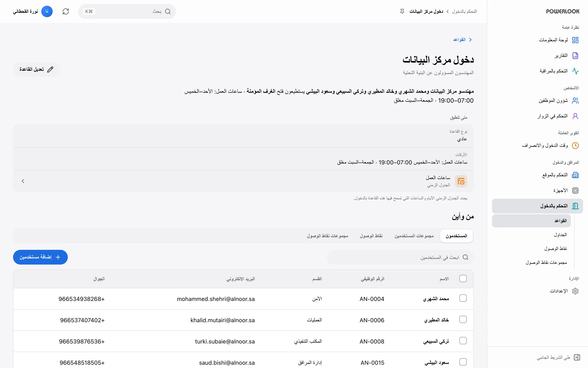
Task: Click the refresh icon in top bar
Action: pyautogui.click(x=66, y=11)
